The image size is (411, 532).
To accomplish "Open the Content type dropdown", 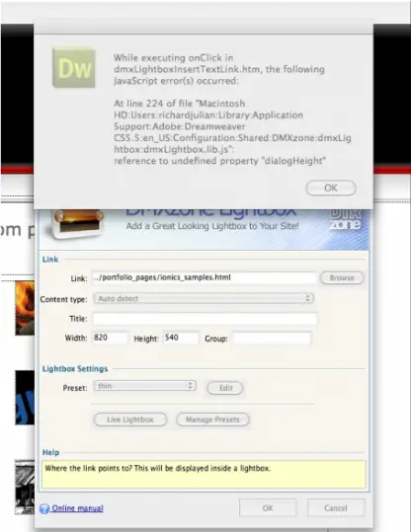I will point(204,298).
